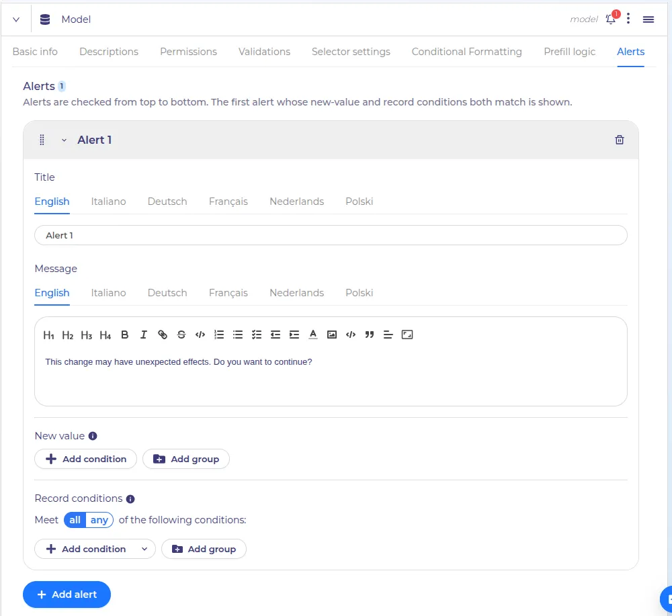
Task: Open the Add condition dropdown under Record conditions
Action: click(144, 549)
